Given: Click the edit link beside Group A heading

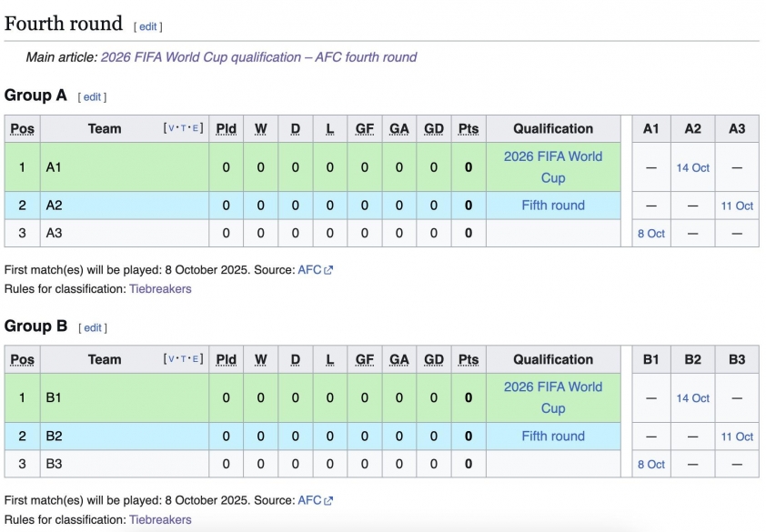Looking at the screenshot, I should (x=92, y=97).
